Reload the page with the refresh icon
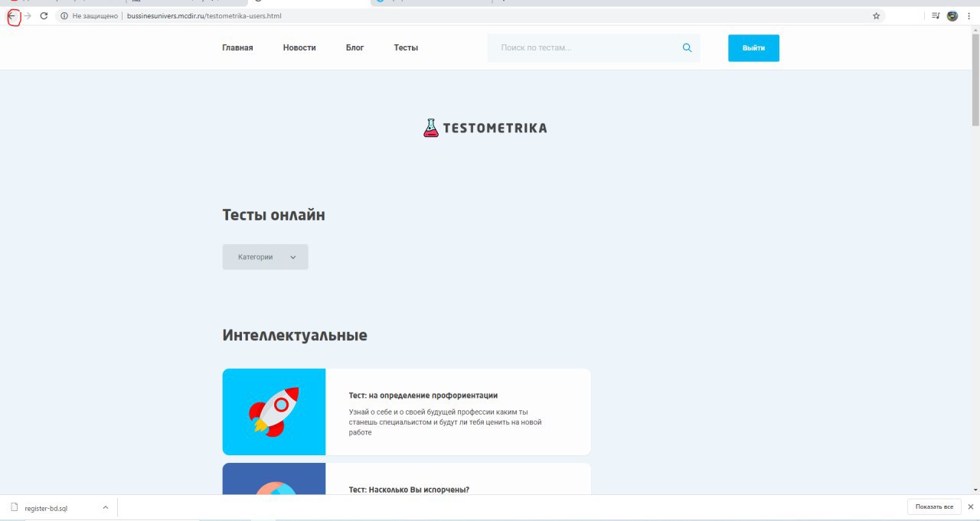980x521 pixels. coord(44,15)
